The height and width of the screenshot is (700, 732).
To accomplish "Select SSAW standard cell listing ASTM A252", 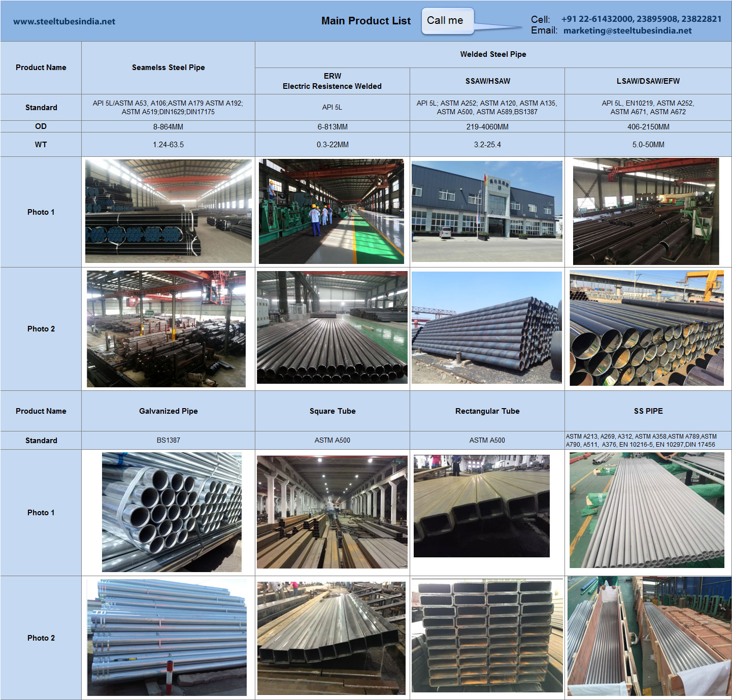I will tap(487, 107).
